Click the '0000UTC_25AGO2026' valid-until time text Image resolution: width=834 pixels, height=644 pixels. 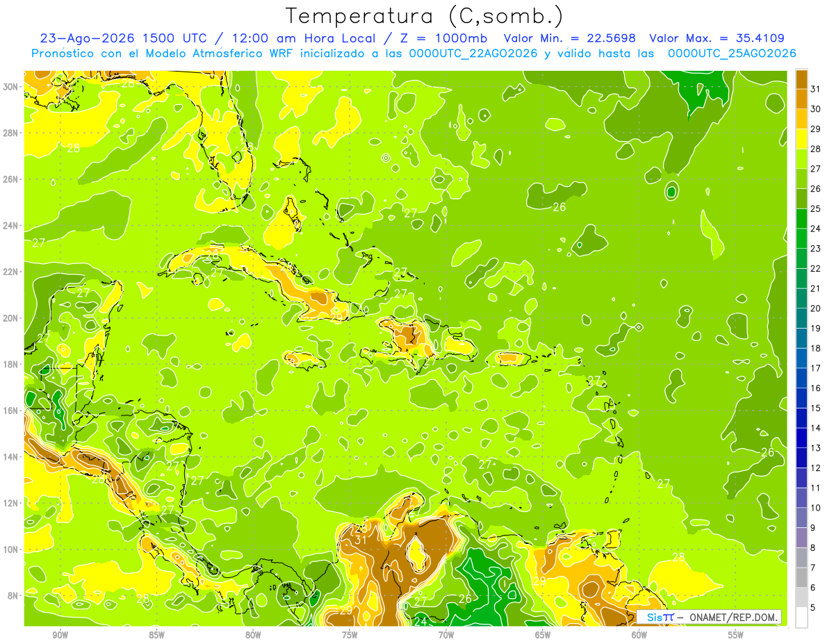tap(732, 53)
